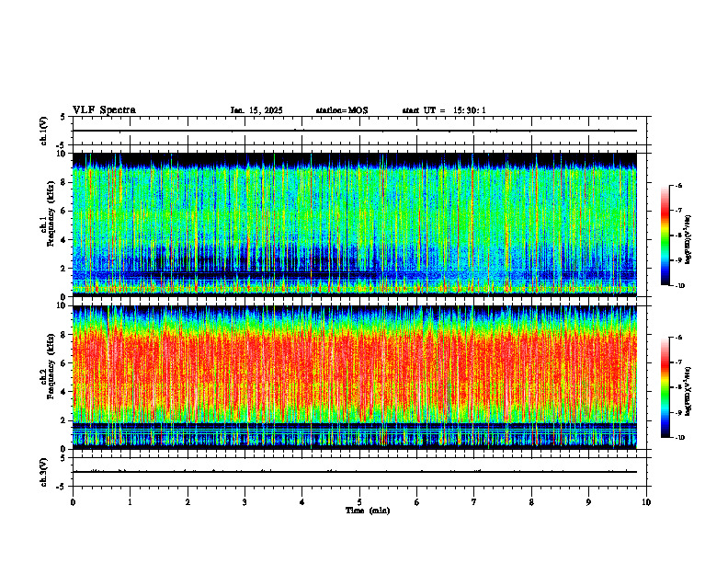728x563 pixels.
Task: Click time axis tick label "5"
Action: coord(359,502)
